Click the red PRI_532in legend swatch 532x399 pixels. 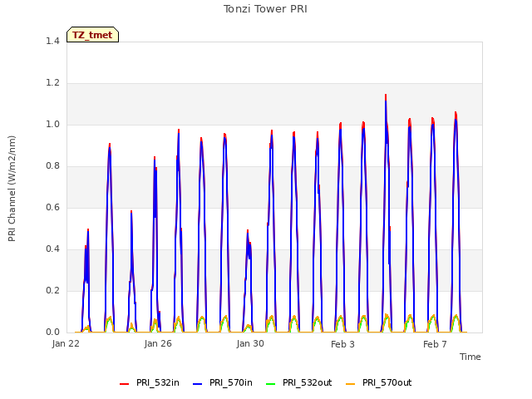[124, 383]
